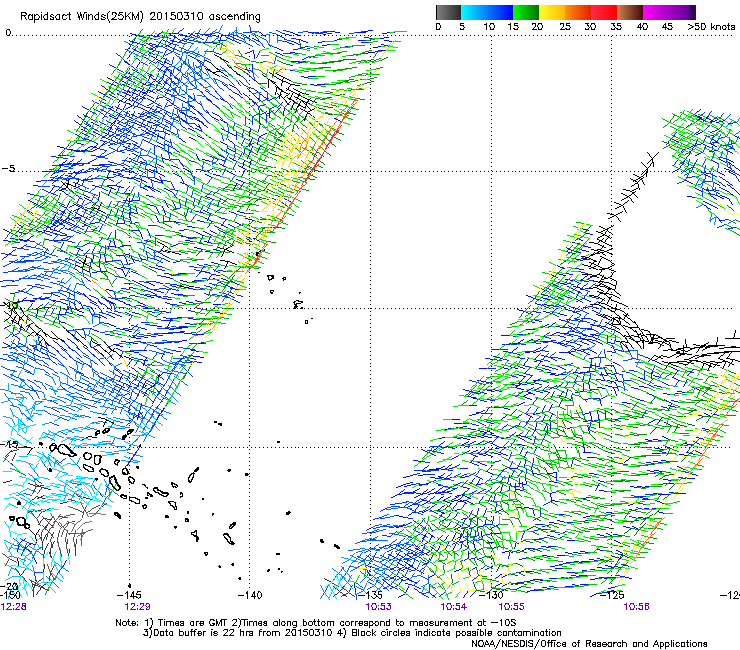The width and height of the screenshot is (740, 650).
Task: Select the longitude label '-135'
Action: pyautogui.click(x=370, y=595)
